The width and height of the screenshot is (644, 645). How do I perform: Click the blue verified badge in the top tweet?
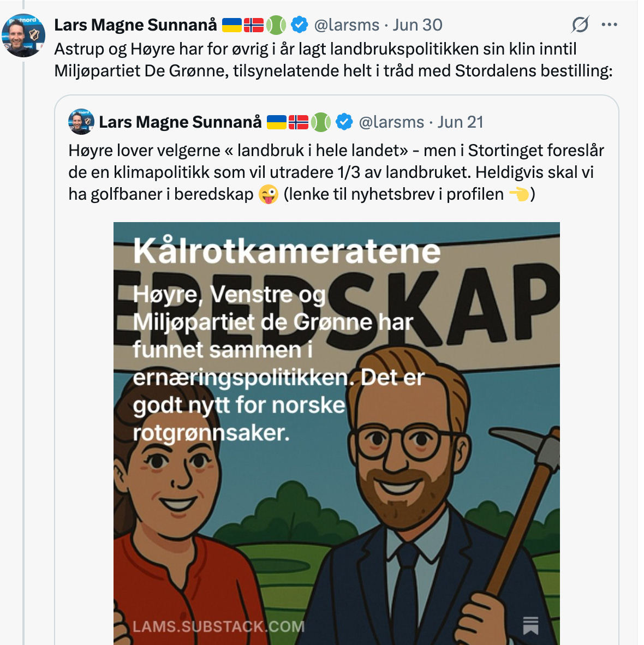pyautogui.click(x=299, y=25)
